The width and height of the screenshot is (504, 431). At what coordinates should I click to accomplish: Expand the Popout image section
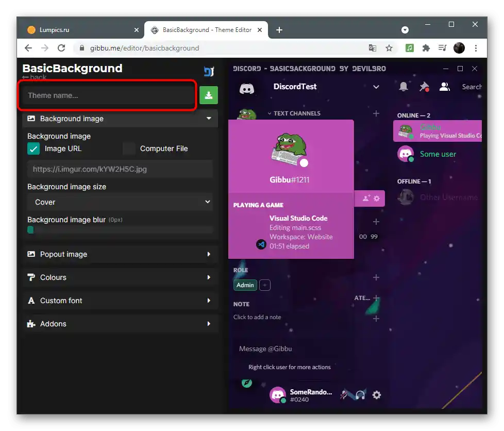(x=120, y=254)
